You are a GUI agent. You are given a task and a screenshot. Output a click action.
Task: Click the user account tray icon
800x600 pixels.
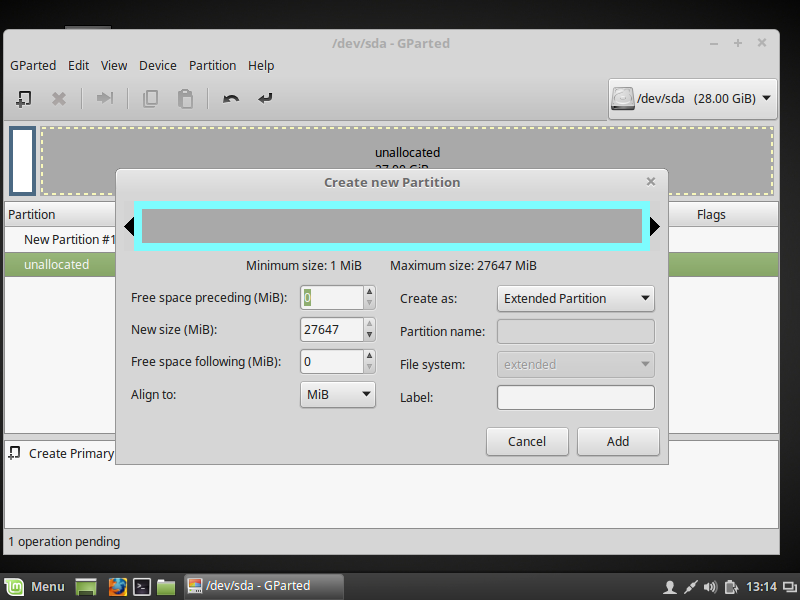click(670, 587)
